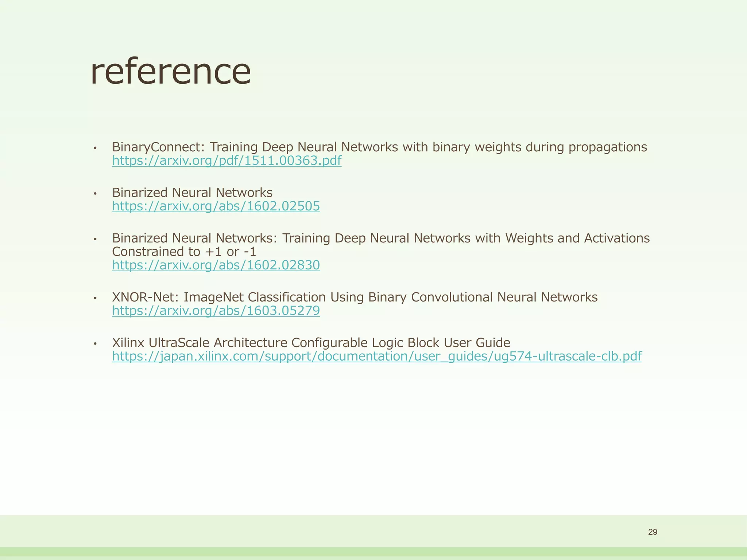Open the arxiv.org/abs/1603.05279 link
The width and height of the screenshot is (747, 560).
[x=216, y=311]
